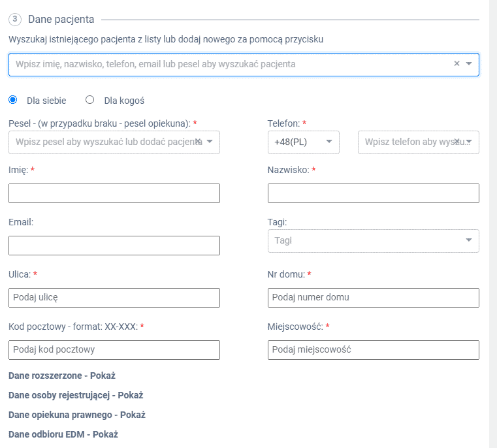The height and width of the screenshot is (448, 497).
Task: Click the Nazwisko input field
Action: (374, 193)
